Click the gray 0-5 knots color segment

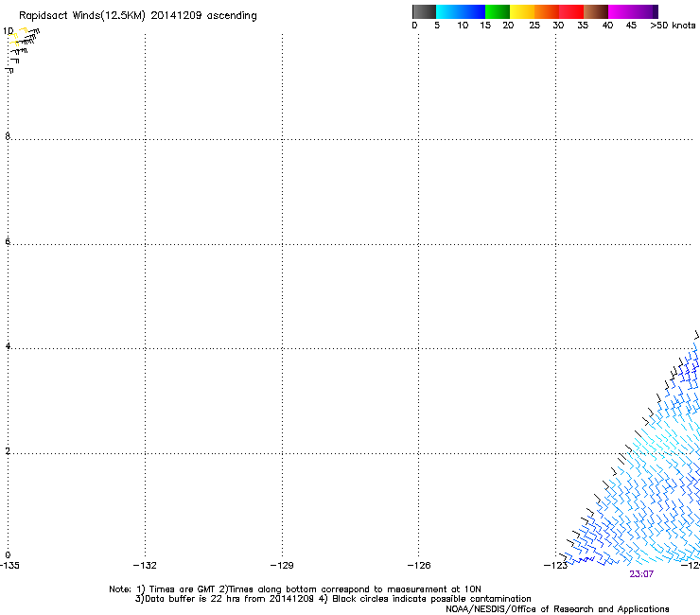[x=424, y=11]
